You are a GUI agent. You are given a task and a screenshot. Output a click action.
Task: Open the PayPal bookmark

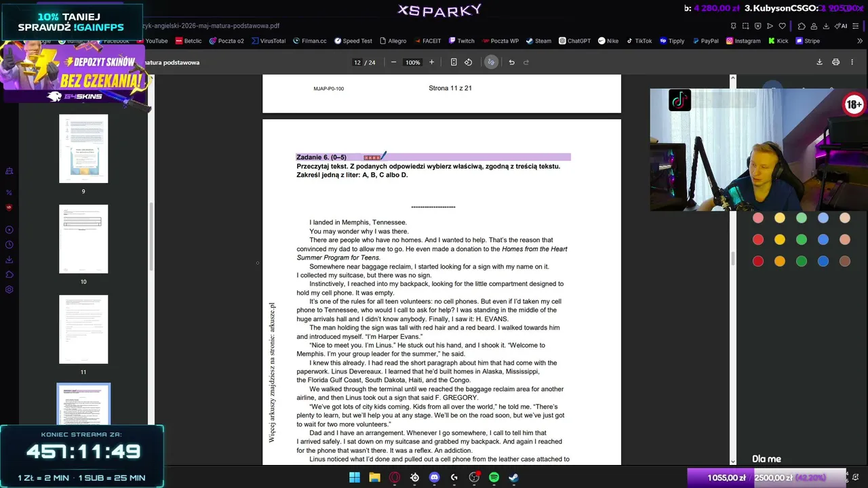pyautogui.click(x=705, y=41)
